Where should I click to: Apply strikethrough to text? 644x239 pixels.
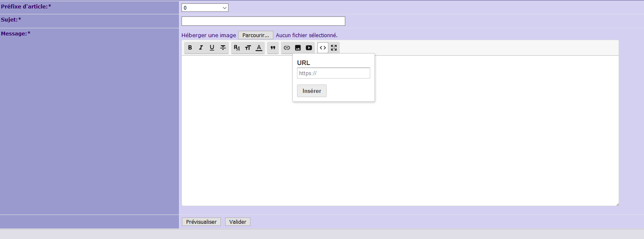pyautogui.click(x=223, y=48)
